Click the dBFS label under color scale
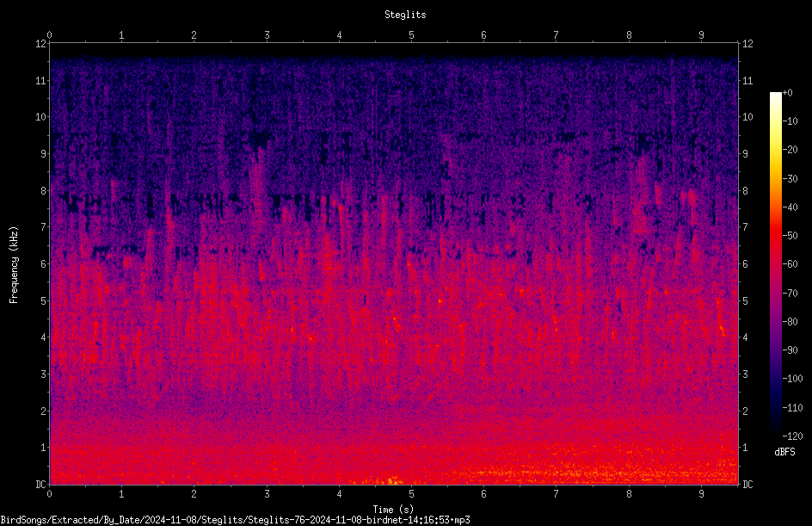This screenshot has width=812, height=526. pyautogui.click(x=784, y=452)
